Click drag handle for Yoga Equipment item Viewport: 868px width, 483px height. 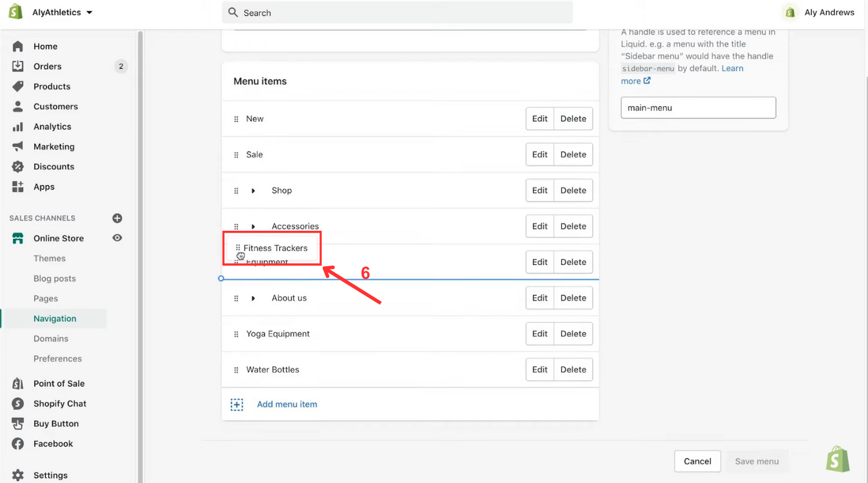236,334
